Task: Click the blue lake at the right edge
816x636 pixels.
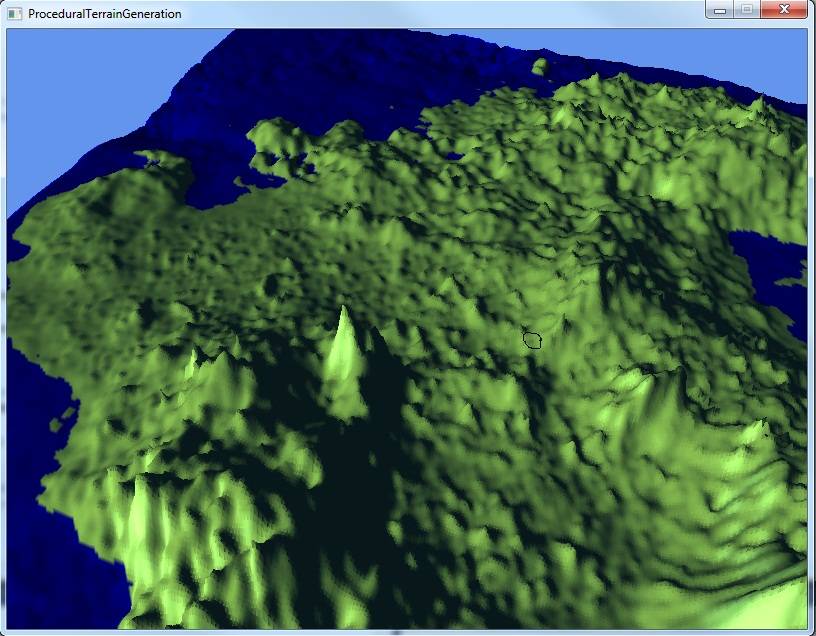Action: point(775,265)
